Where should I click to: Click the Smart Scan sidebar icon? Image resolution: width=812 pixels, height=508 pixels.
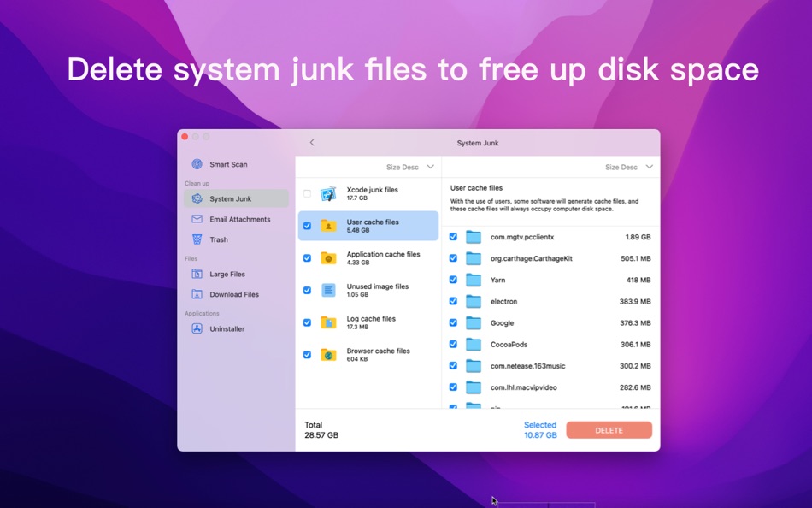(x=197, y=164)
